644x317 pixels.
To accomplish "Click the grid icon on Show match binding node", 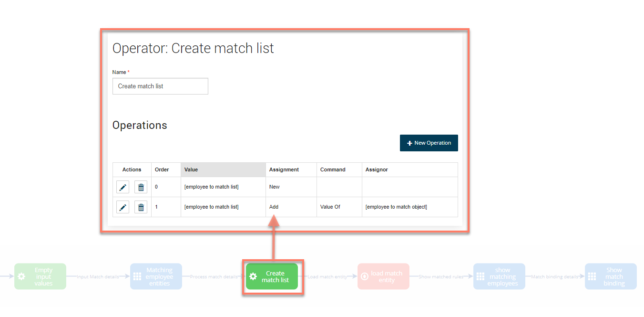I will (592, 276).
